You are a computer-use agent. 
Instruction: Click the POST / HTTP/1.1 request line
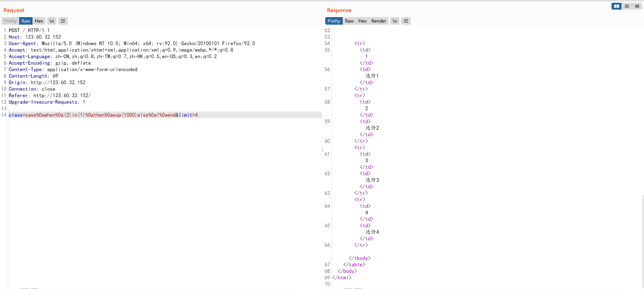(29, 30)
